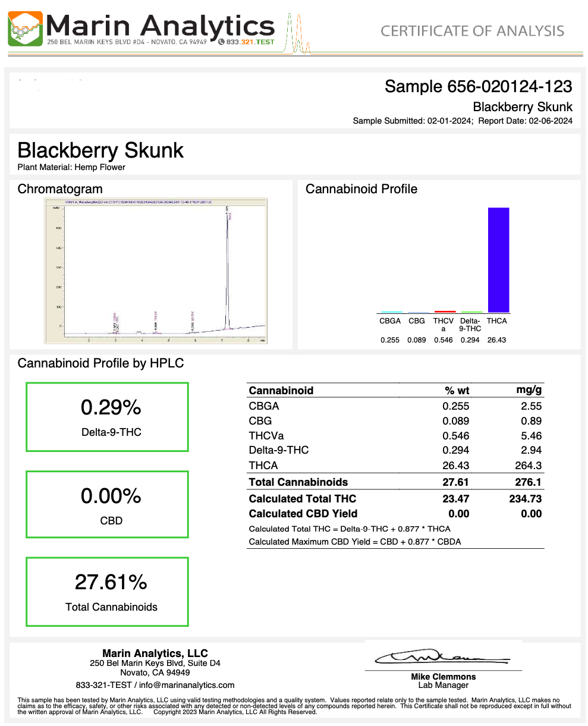Click the blue THCA bar in the chart
The height and width of the screenshot is (726, 588).
click(x=498, y=260)
